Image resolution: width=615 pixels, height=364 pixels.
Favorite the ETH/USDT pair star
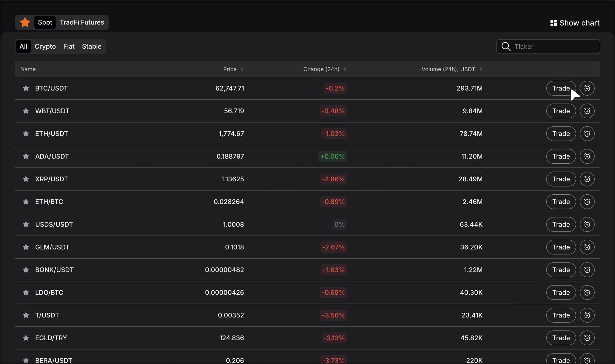(x=26, y=134)
